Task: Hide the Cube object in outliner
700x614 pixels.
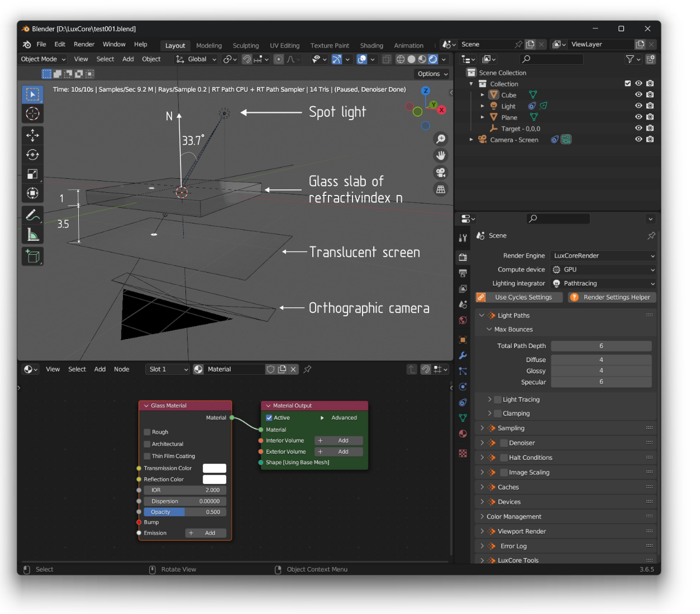Action: (639, 95)
